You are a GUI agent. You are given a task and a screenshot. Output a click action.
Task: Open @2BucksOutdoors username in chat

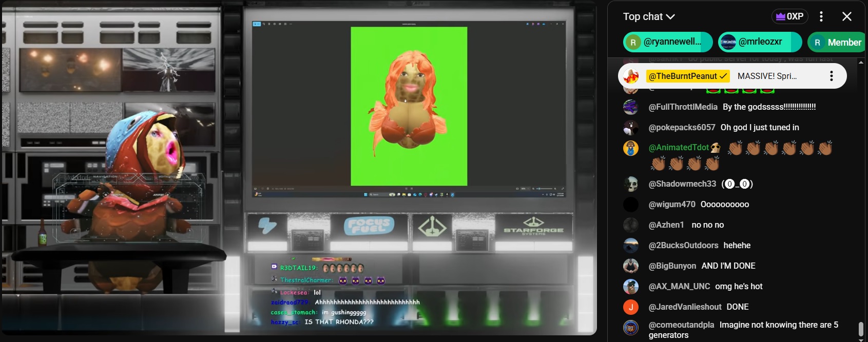click(683, 245)
